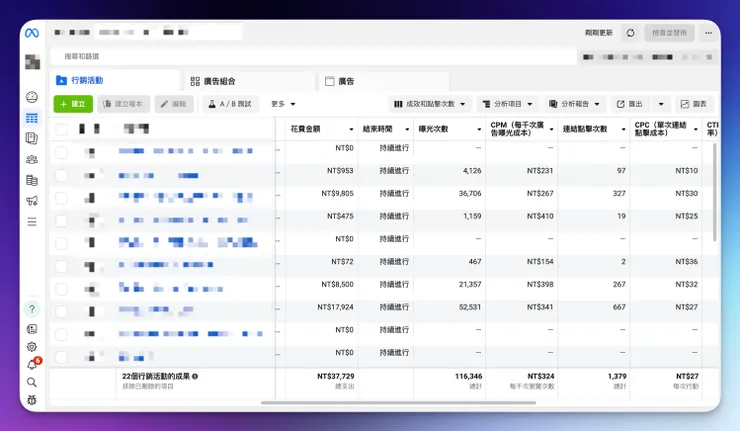
Task: Switch to the 廣告 tab
Action: tap(384, 81)
